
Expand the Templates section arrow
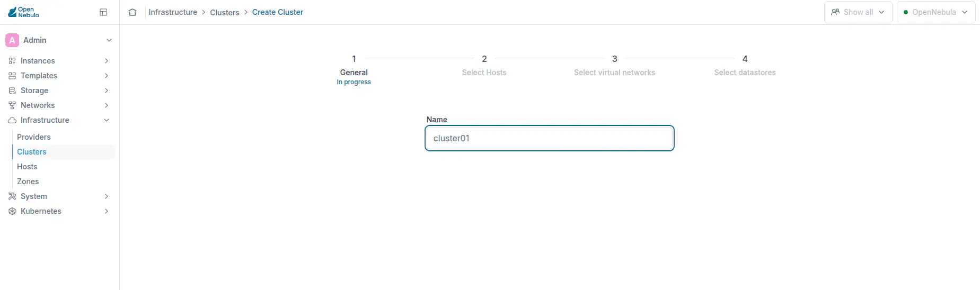[107, 76]
